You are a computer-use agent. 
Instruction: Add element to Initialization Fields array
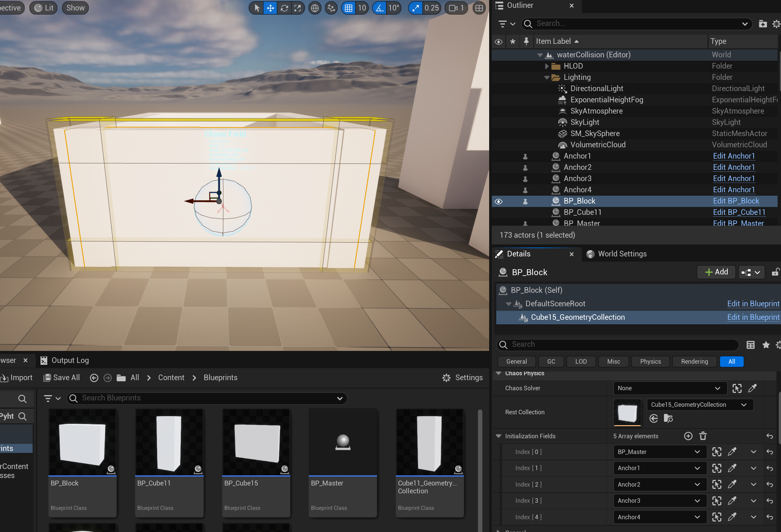pos(688,436)
